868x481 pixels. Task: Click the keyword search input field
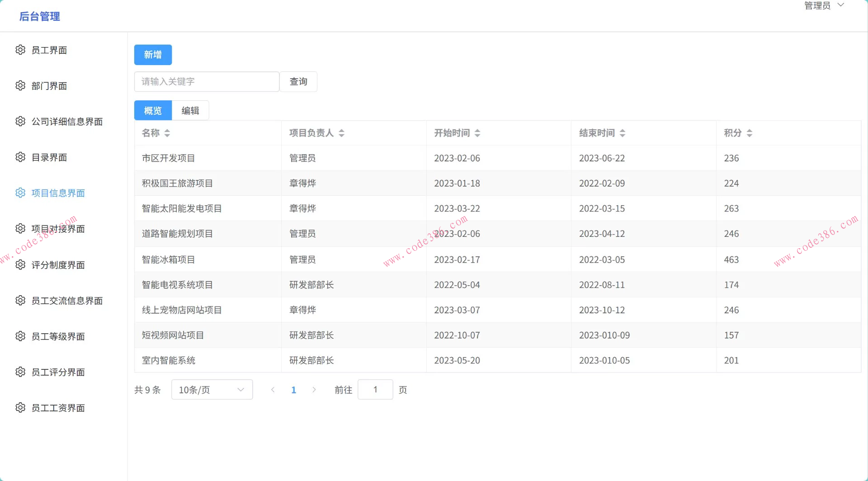pyautogui.click(x=206, y=81)
